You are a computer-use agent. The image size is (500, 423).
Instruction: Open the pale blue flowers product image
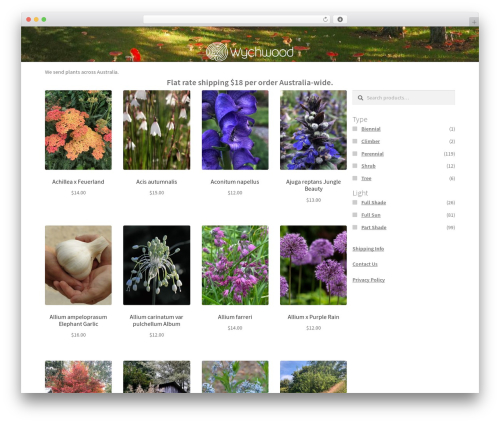[x=235, y=377]
